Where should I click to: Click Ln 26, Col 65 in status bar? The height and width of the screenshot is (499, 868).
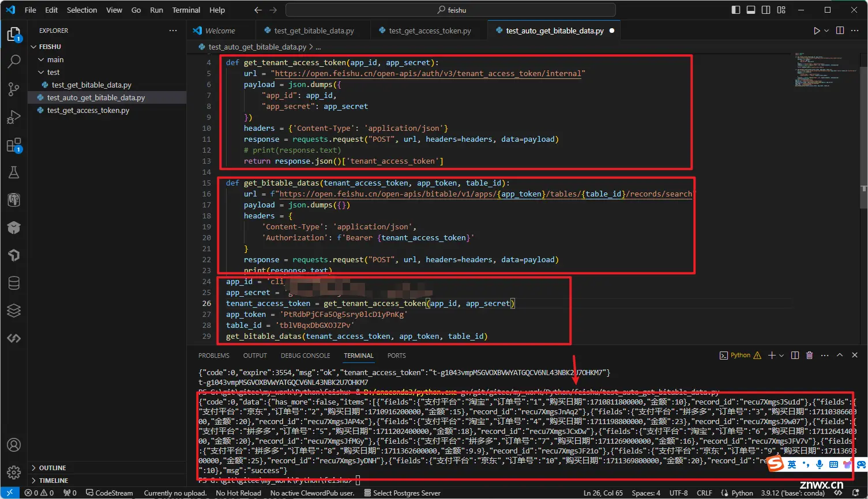[x=603, y=493]
